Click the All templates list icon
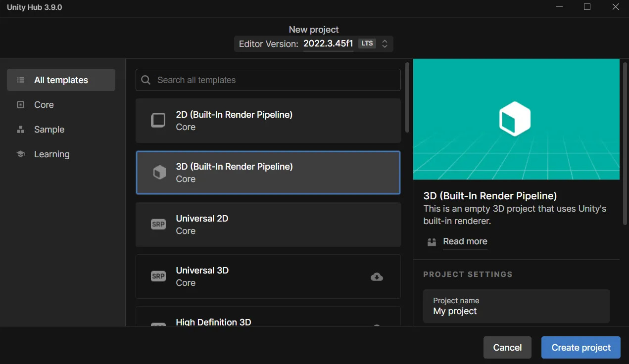The height and width of the screenshot is (364, 629). (x=20, y=80)
